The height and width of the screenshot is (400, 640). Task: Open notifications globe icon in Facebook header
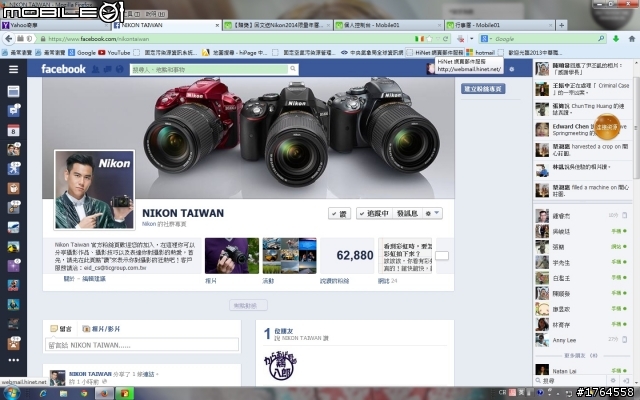(x=119, y=69)
